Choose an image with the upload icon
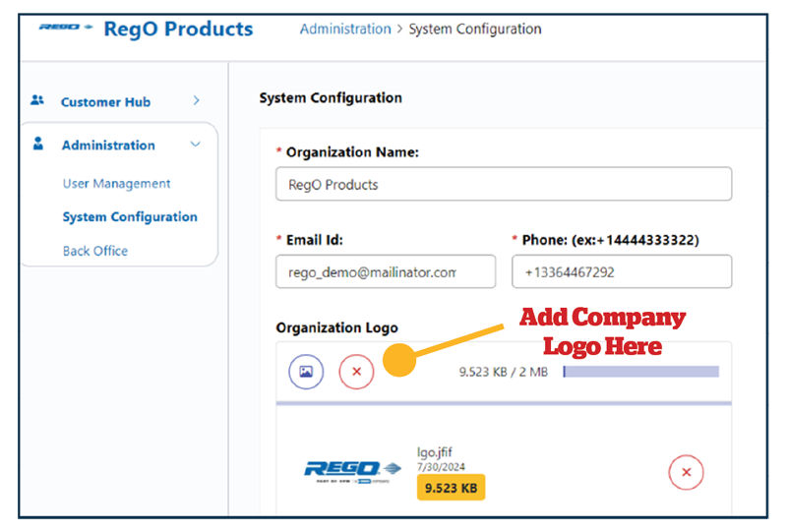Screen dimensions: 787x532 click(x=306, y=372)
